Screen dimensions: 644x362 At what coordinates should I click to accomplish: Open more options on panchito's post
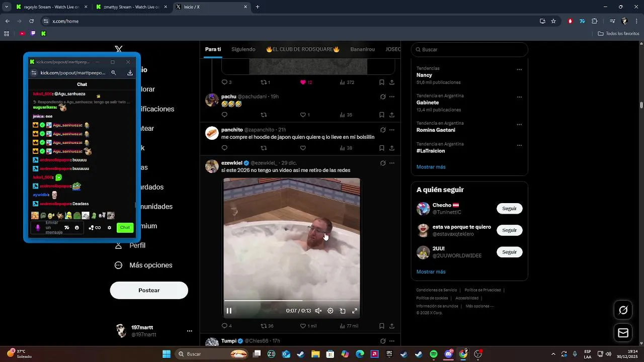(x=392, y=130)
